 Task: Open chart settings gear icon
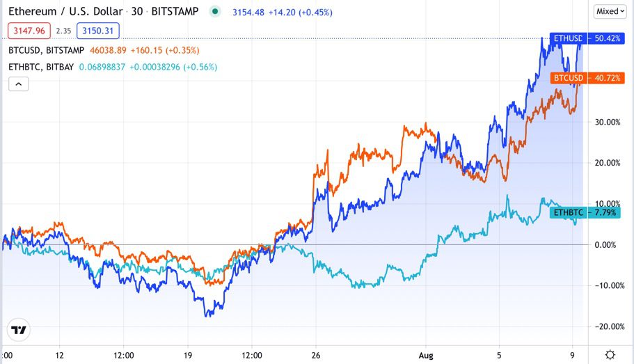click(610, 355)
